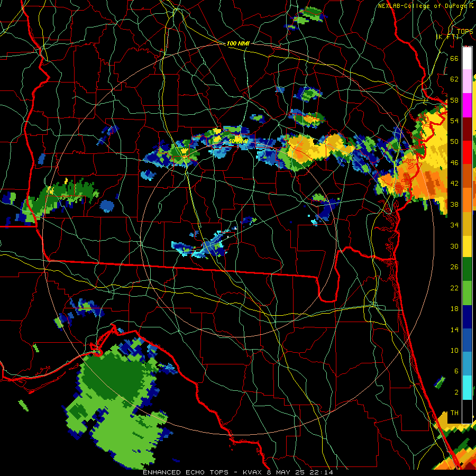The width and height of the screenshot is (476, 476).
Task: Click the K FT units label
Action: (x=448, y=36)
